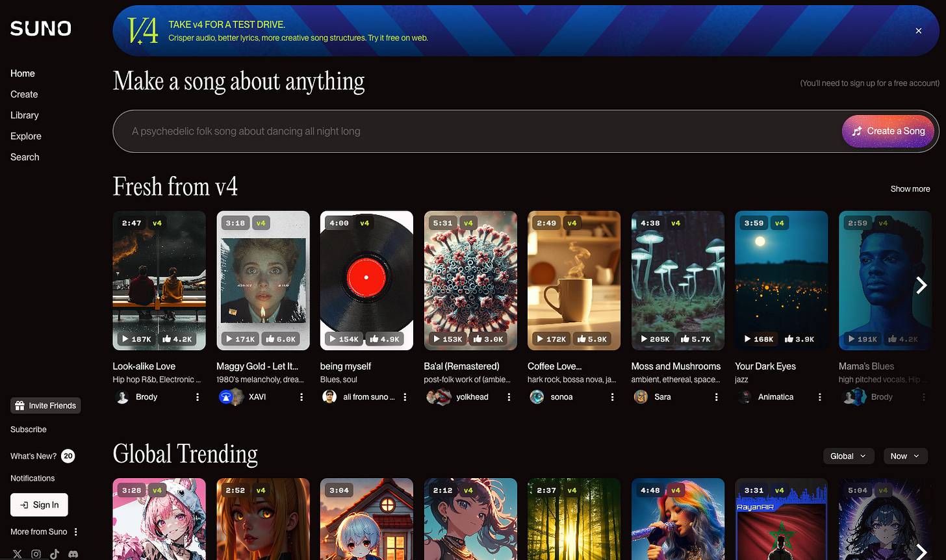Viewport: 946px width, 560px height.
Task: Click the Suno logo
Action: (x=40, y=28)
